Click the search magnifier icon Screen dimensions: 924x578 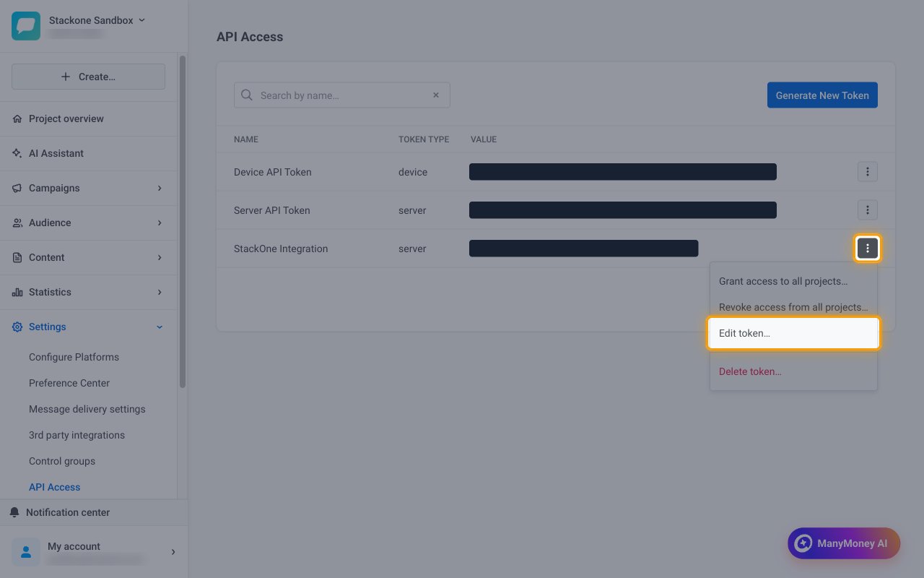247,95
